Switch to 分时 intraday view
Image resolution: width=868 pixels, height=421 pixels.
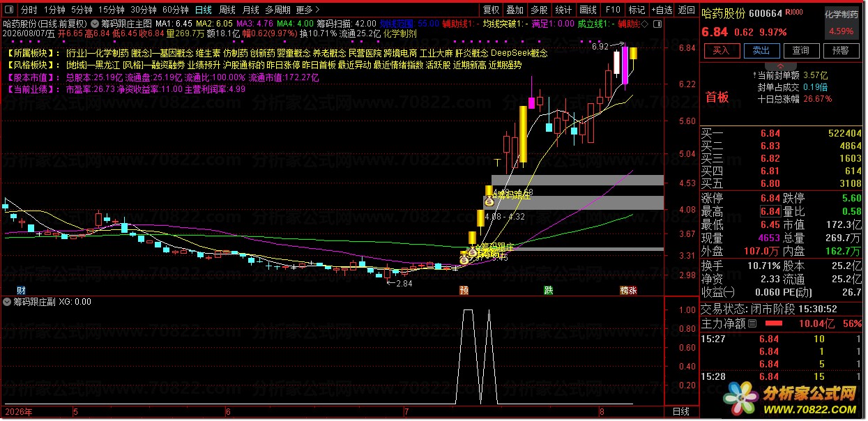tap(29, 10)
